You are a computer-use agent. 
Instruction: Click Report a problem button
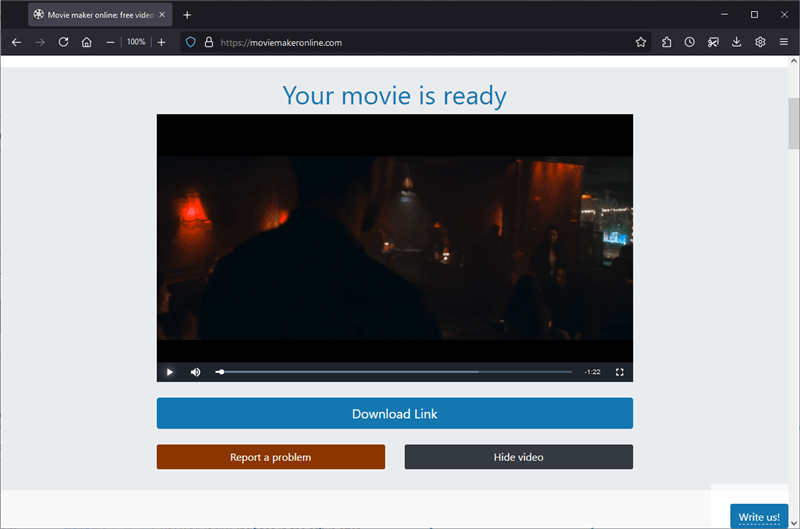pos(271,457)
